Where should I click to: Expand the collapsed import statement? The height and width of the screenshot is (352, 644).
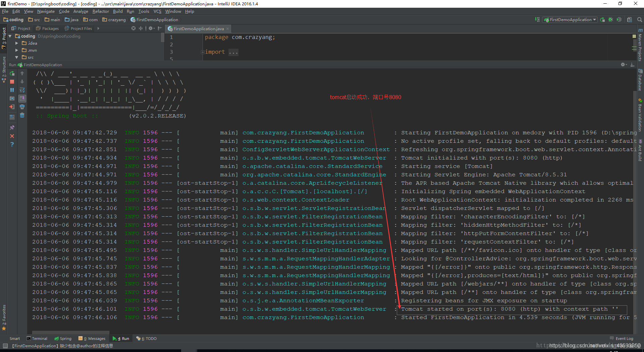pyautogui.click(x=203, y=52)
